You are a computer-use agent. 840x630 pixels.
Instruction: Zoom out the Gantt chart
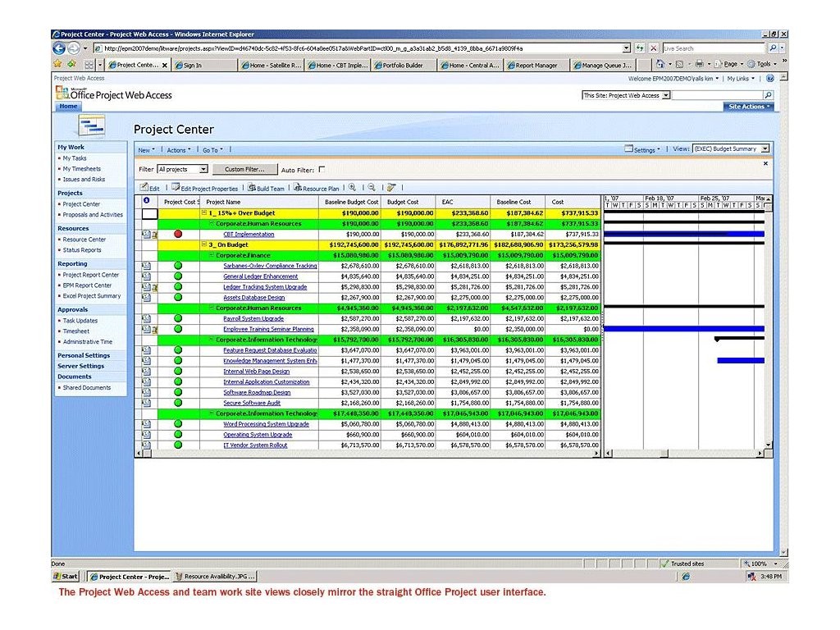(x=372, y=187)
